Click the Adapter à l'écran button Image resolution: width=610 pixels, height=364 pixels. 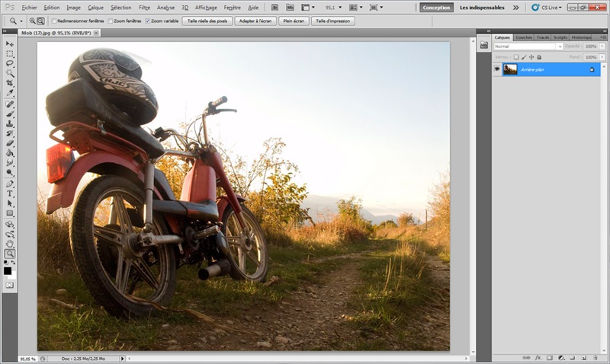(255, 21)
